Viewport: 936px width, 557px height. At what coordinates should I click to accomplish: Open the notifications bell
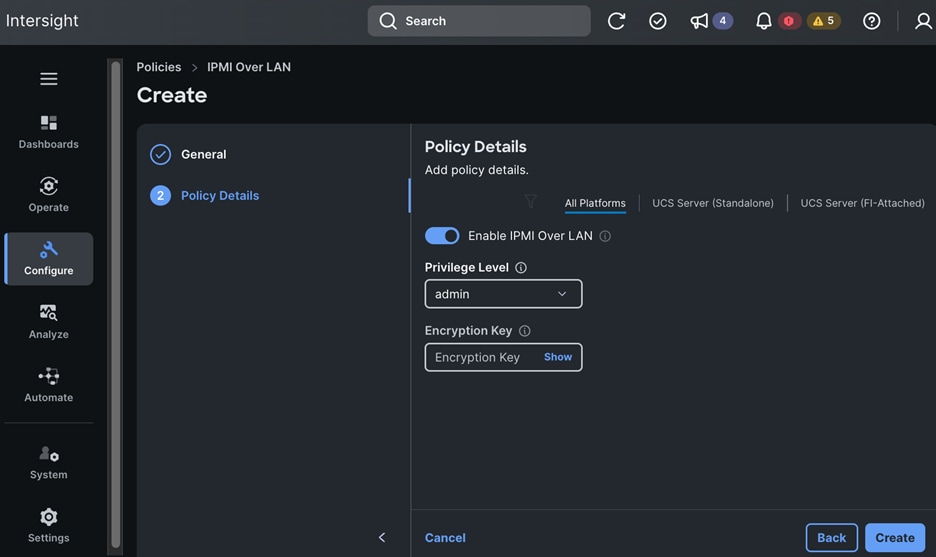click(763, 21)
